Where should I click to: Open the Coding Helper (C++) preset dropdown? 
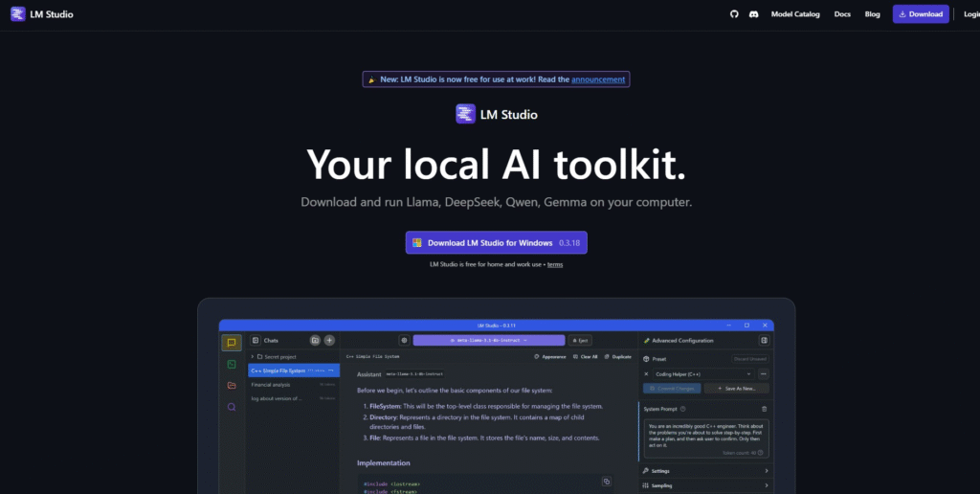tap(702, 374)
